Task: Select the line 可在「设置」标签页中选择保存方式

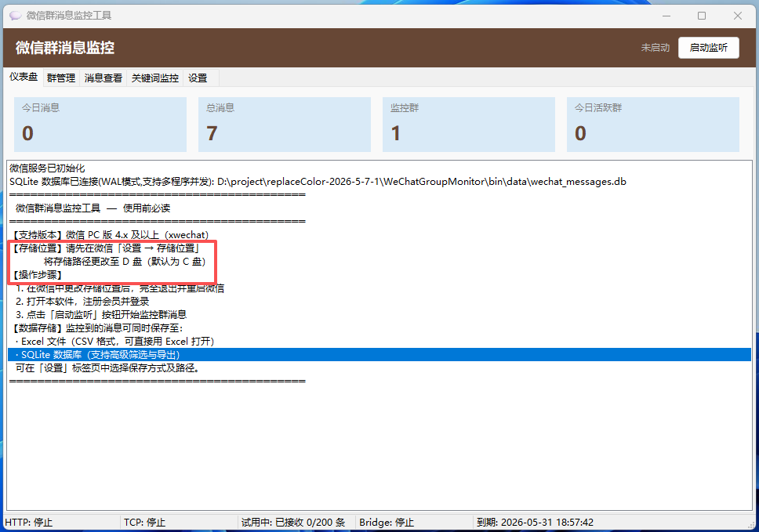Action: pos(379,368)
